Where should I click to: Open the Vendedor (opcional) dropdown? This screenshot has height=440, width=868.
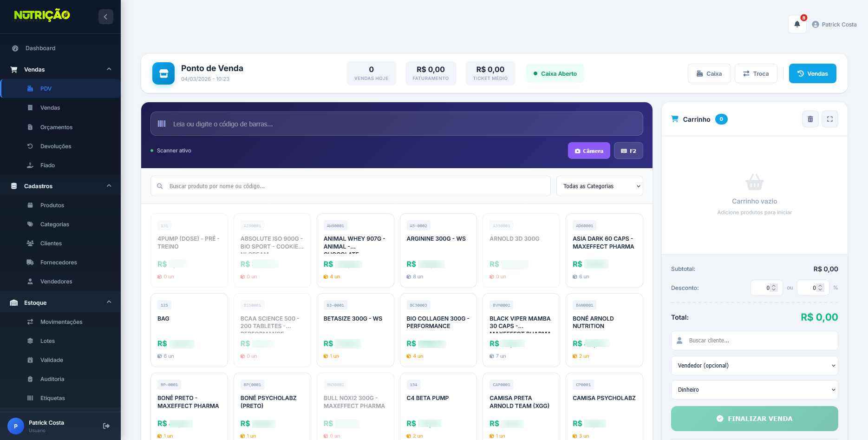[754, 366]
